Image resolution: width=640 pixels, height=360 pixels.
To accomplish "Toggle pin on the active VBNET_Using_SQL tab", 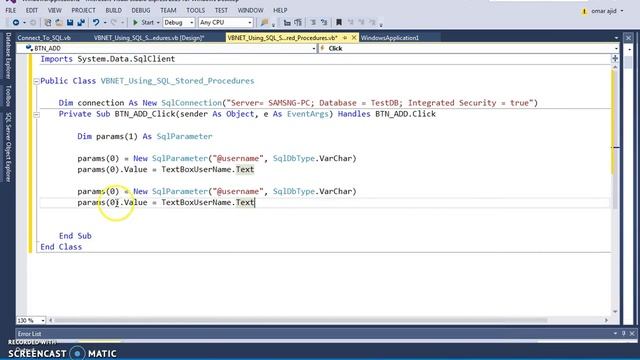I will point(345,38).
